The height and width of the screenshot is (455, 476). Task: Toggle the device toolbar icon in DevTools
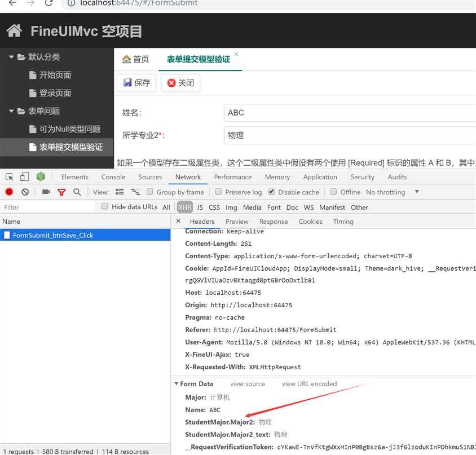pyautogui.click(x=25, y=176)
